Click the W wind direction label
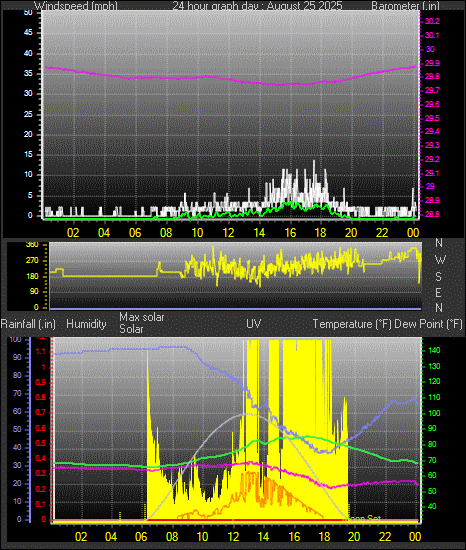Viewport: 466px width, 550px height. click(440, 260)
